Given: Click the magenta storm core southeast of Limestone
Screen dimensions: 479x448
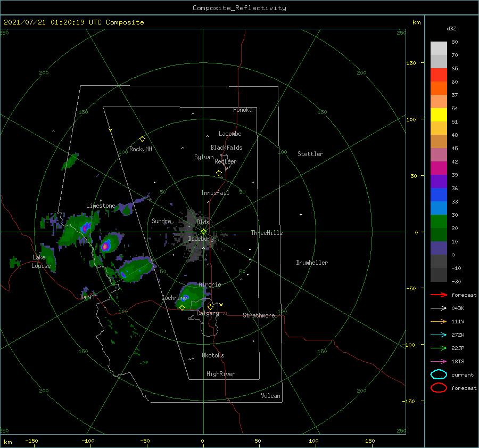Looking at the screenshot, I should tap(105, 246).
